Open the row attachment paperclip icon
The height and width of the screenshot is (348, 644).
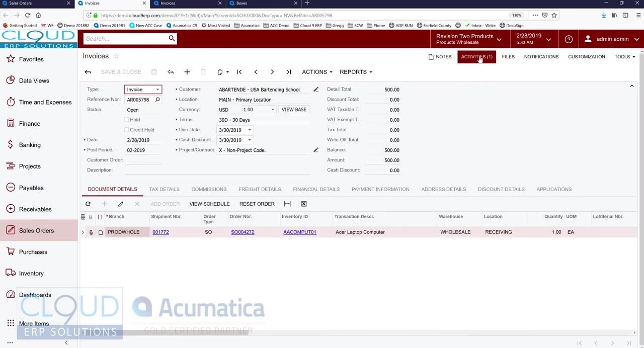pyautogui.click(x=91, y=232)
